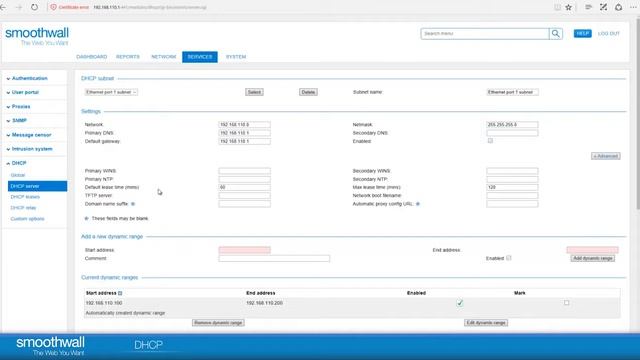The width and height of the screenshot is (640, 360).
Task: Click the Delete button for DHCP subnet
Action: click(x=308, y=92)
